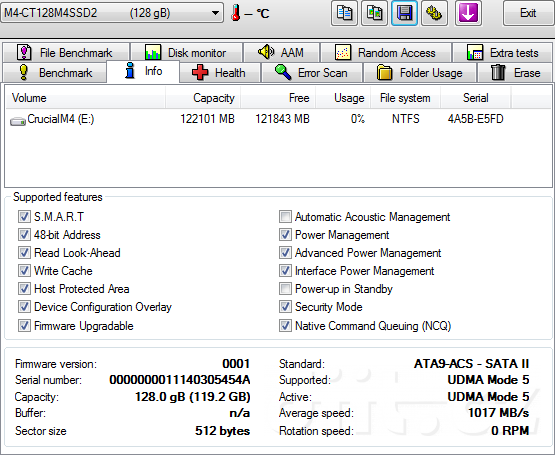Toggle the 48-bit Address checkbox

[24, 234]
